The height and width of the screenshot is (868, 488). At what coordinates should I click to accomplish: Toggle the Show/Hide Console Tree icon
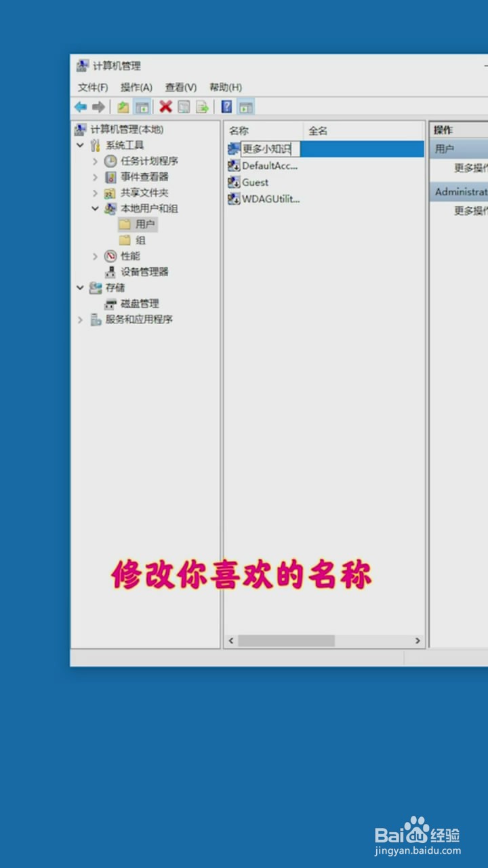click(x=142, y=107)
